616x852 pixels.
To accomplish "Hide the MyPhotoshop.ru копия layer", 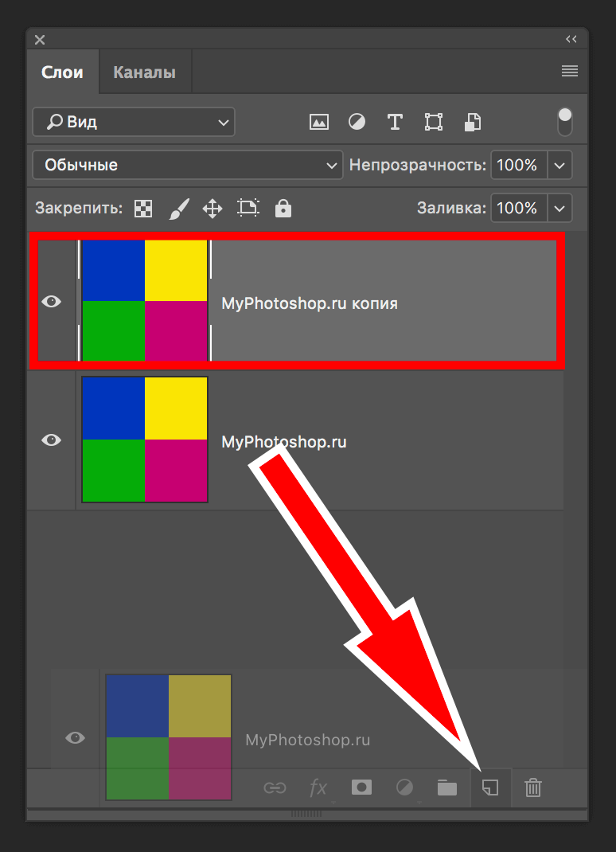I will [52, 301].
